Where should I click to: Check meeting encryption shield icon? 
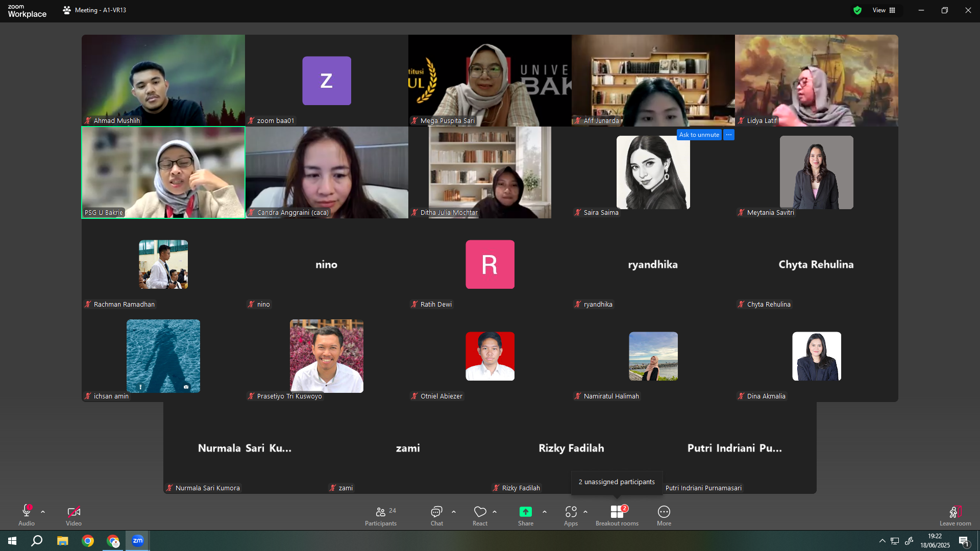coord(857,10)
